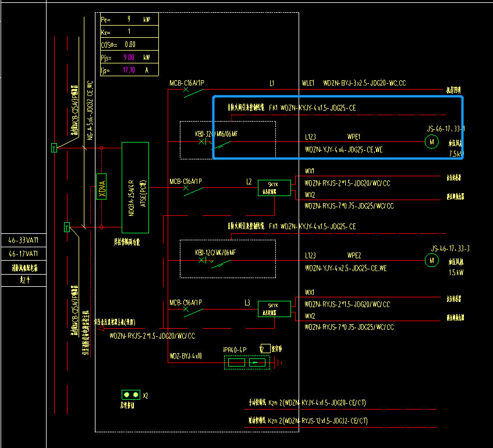Click the KB0-32C contactor switch symbol

(x=215, y=144)
